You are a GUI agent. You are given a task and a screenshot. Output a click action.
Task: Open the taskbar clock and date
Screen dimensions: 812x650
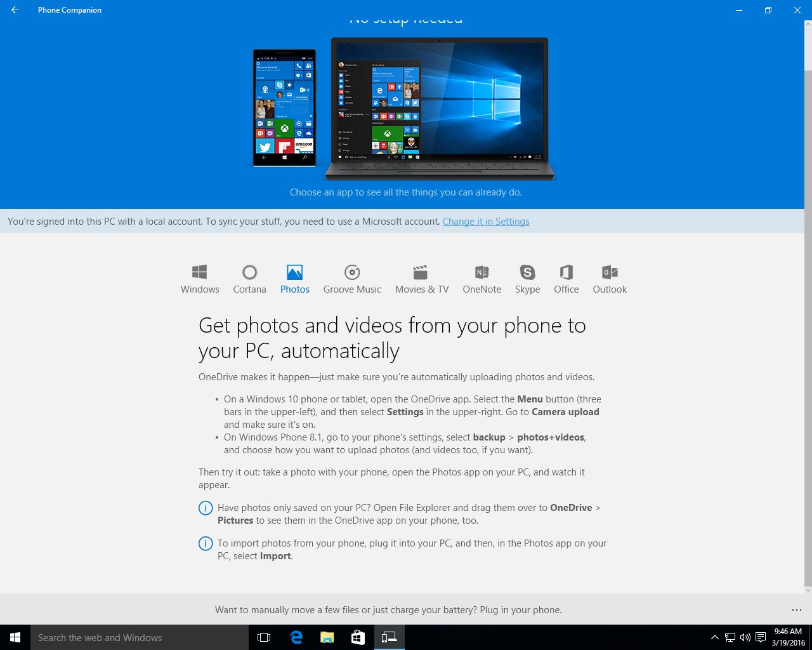(x=788, y=637)
